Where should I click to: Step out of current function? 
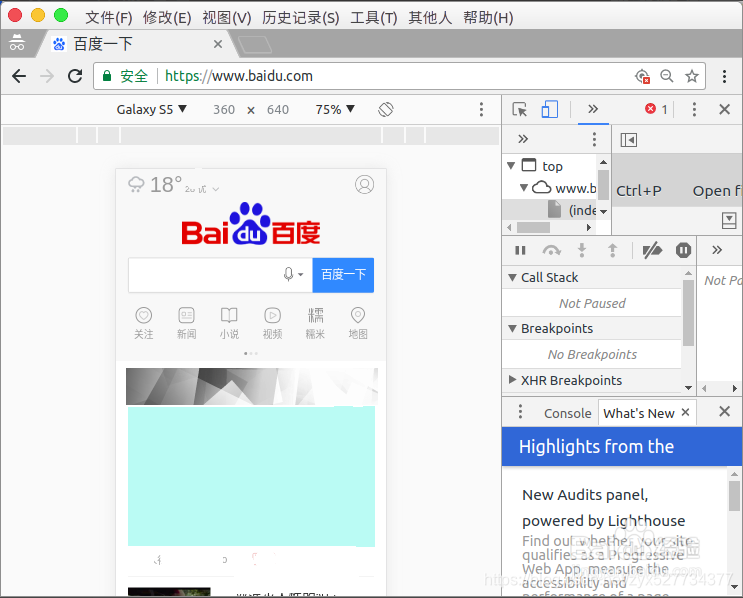pyautogui.click(x=612, y=250)
